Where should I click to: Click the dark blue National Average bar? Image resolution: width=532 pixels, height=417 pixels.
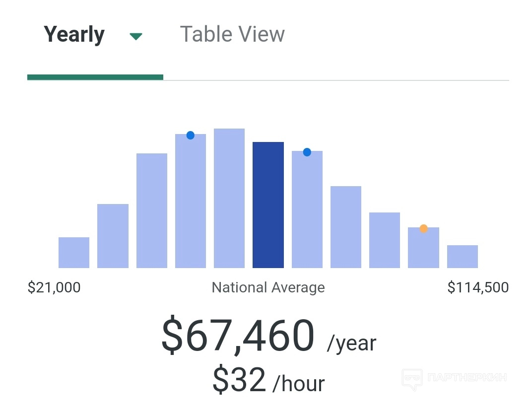pos(268,205)
